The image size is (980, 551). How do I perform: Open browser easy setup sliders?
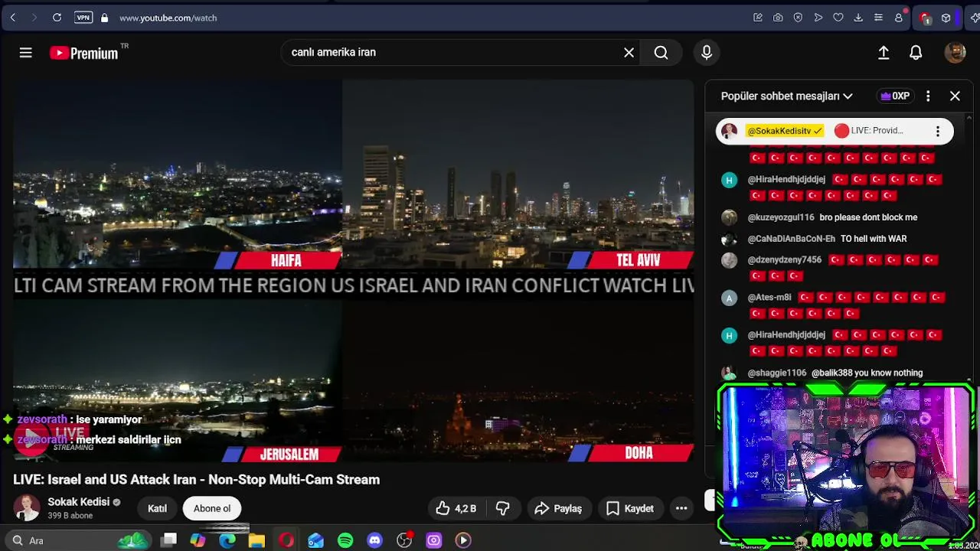coord(878,18)
